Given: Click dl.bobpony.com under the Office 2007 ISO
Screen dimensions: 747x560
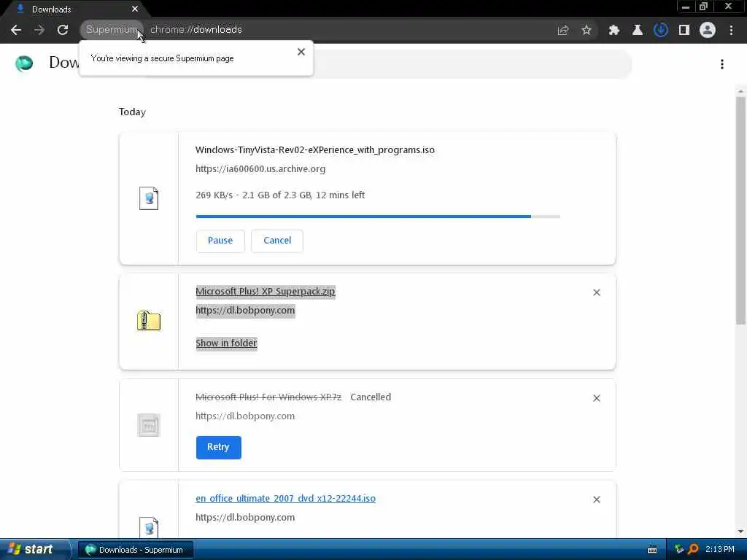Looking at the screenshot, I should (245, 517).
